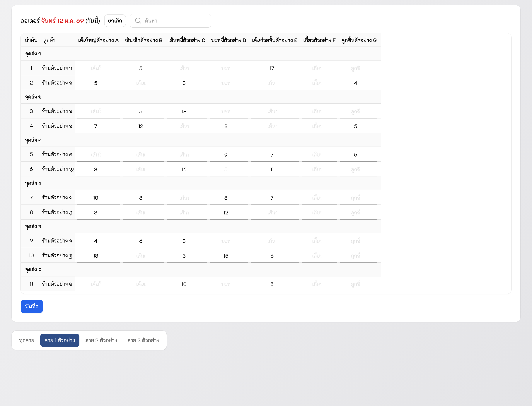The image size is (532, 406).
Task: Edit product B value 6 in row 9
Action: pyautogui.click(x=143, y=241)
